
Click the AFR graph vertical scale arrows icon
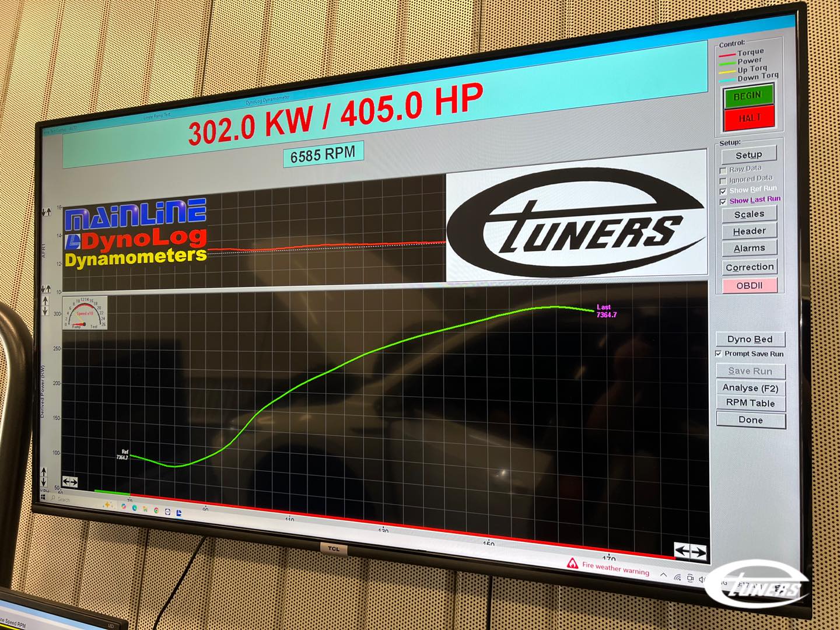(x=45, y=212)
